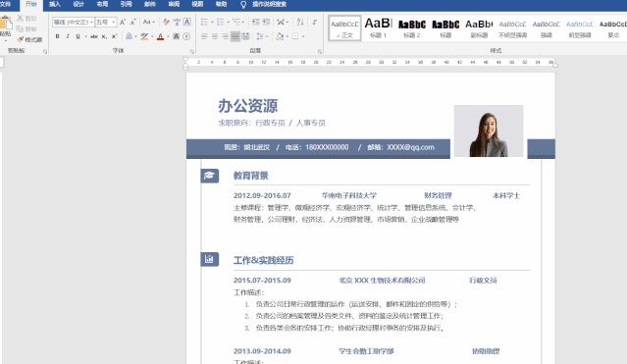Switch to the 引用 (References) tab
The height and width of the screenshot is (364, 627).
click(x=126, y=4)
